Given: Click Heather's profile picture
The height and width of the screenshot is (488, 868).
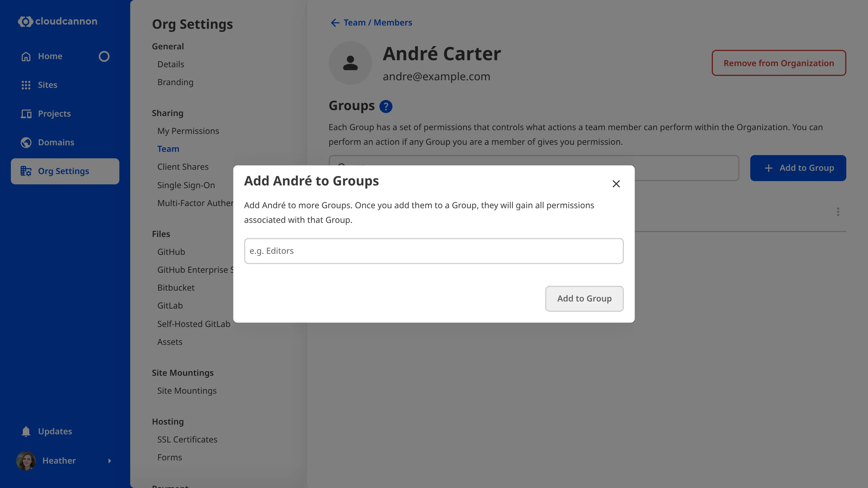Looking at the screenshot, I should [x=26, y=461].
